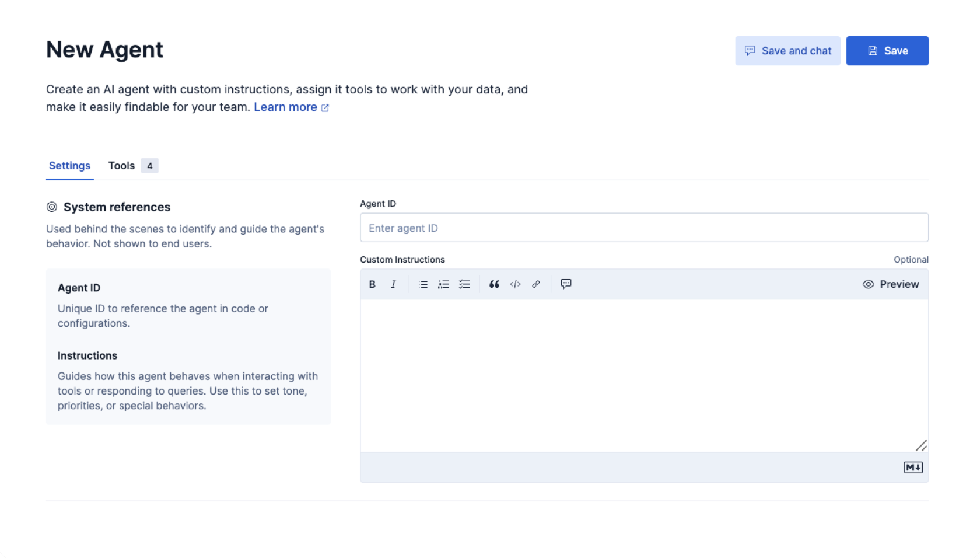Grab the editor resize handle
980x558 pixels.
coord(921,446)
